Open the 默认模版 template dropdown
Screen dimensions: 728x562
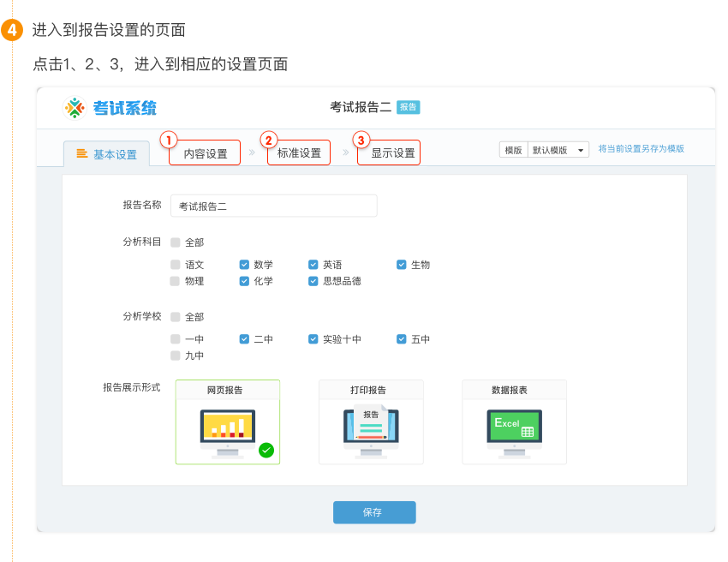coord(558,150)
